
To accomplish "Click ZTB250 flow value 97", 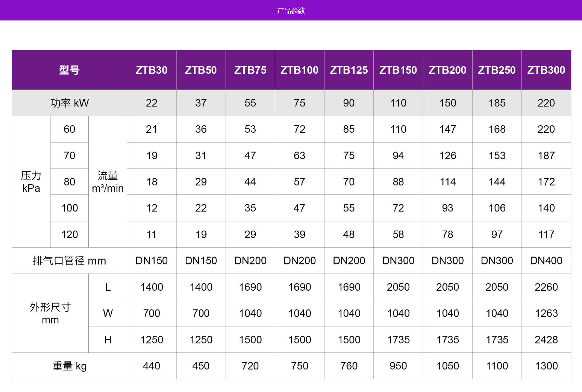I will pos(497,234).
